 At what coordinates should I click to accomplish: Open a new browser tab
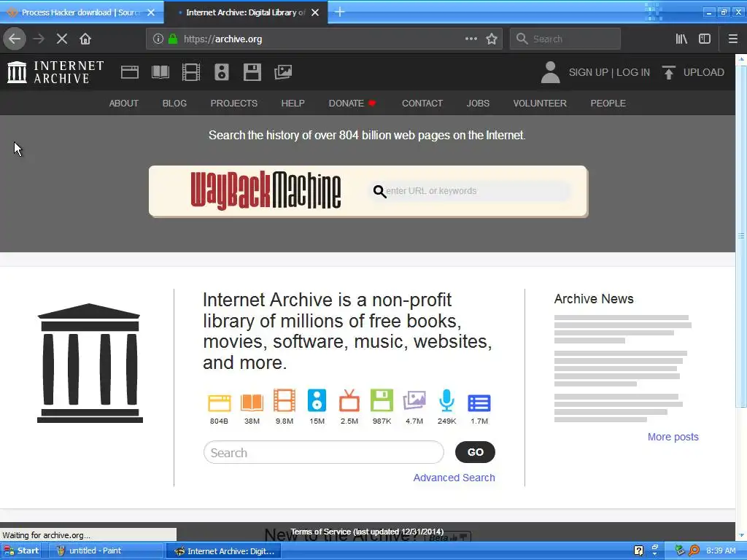(340, 12)
